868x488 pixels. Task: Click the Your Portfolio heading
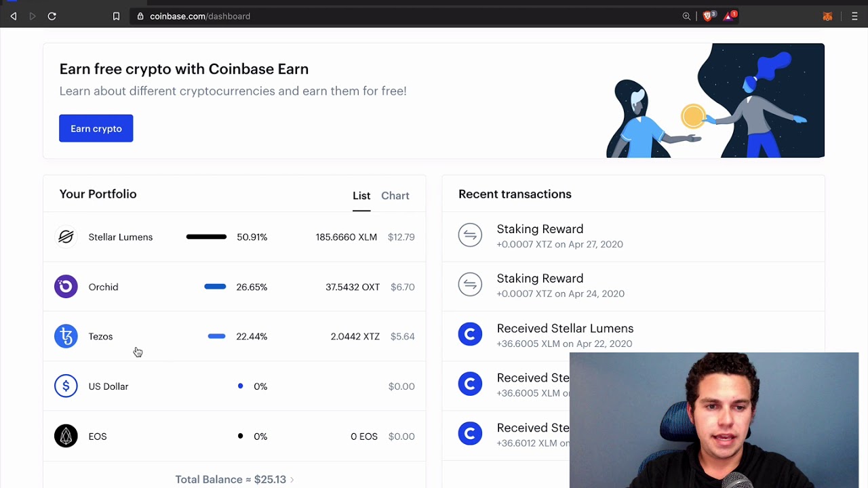coord(98,194)
